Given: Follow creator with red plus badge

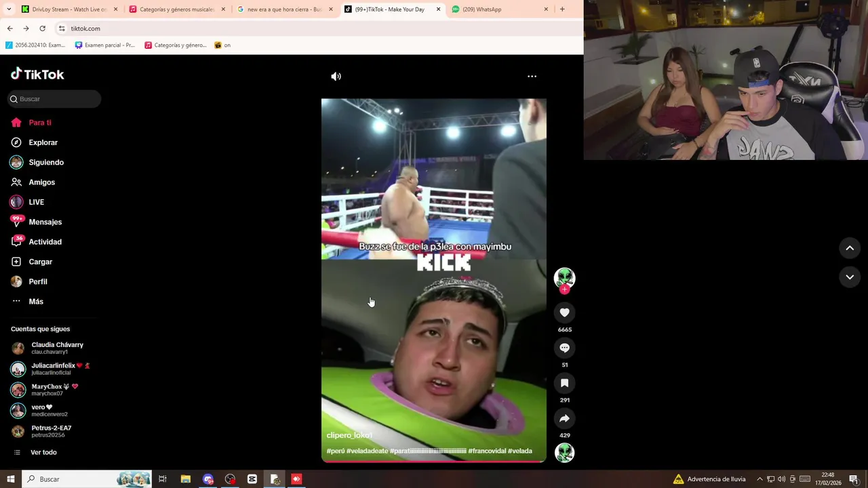Looking at the screenshot, I should 564,289.
